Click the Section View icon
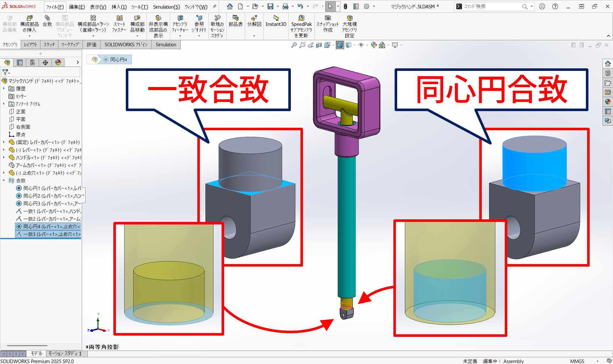This screenshot has height=364, width=613. [x=319, y=45]
